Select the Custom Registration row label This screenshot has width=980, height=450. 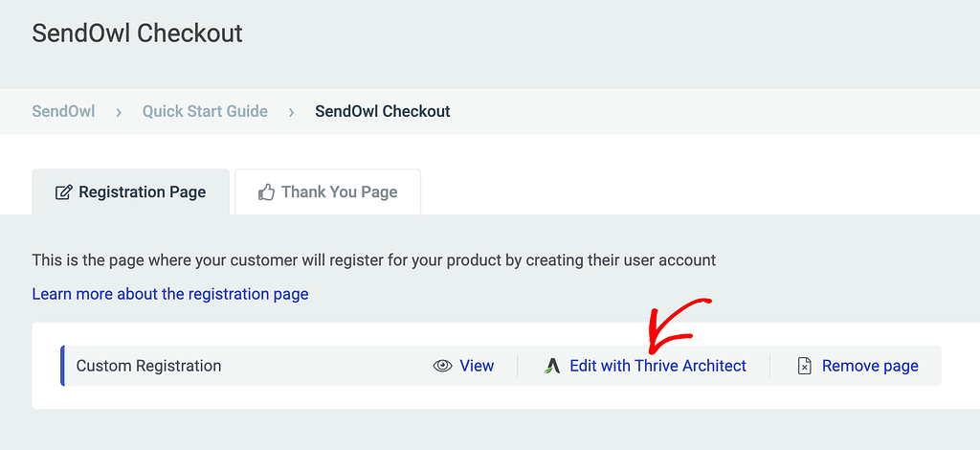point(148,366)
